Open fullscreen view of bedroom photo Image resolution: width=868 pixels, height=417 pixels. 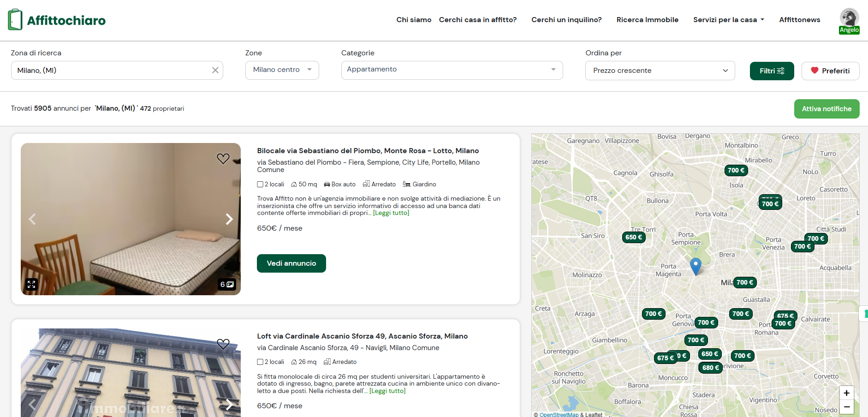(31, 284)
